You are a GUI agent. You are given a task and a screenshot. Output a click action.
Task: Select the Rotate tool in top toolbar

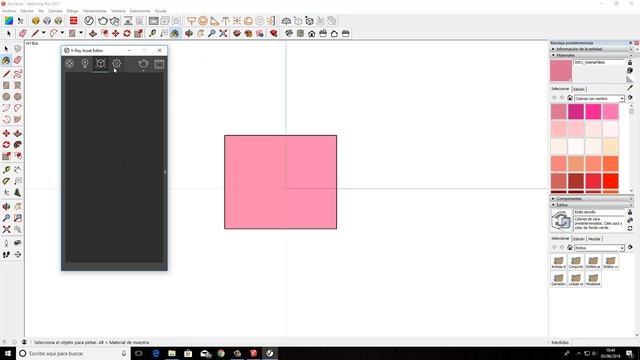click(127, 33)
